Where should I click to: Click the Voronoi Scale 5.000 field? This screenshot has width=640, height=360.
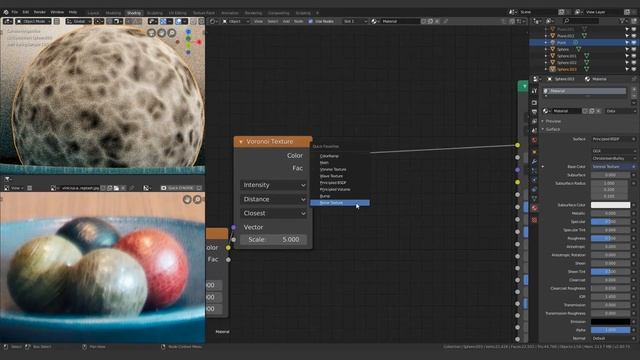(273, 240)
